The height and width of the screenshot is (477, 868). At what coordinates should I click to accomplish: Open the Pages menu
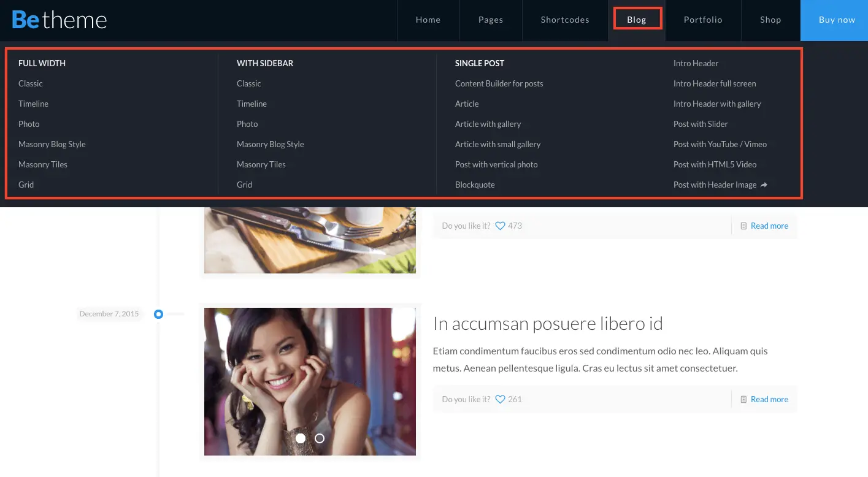coord(491,20)
